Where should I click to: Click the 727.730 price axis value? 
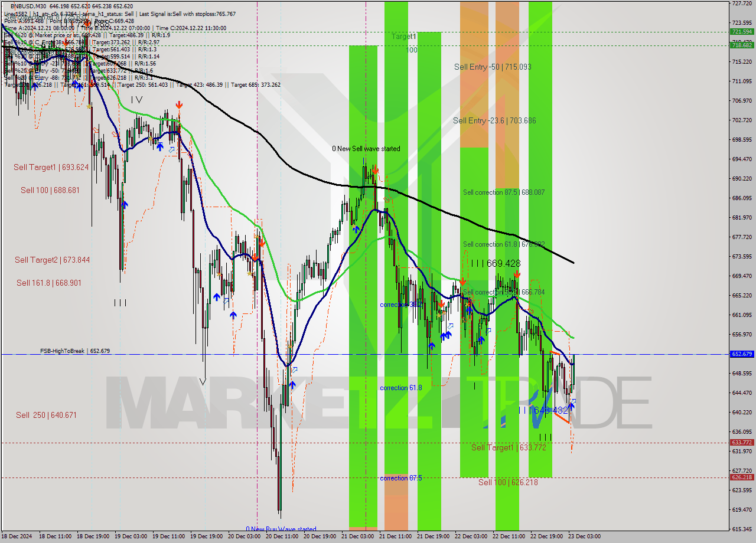tap(742, 3)
